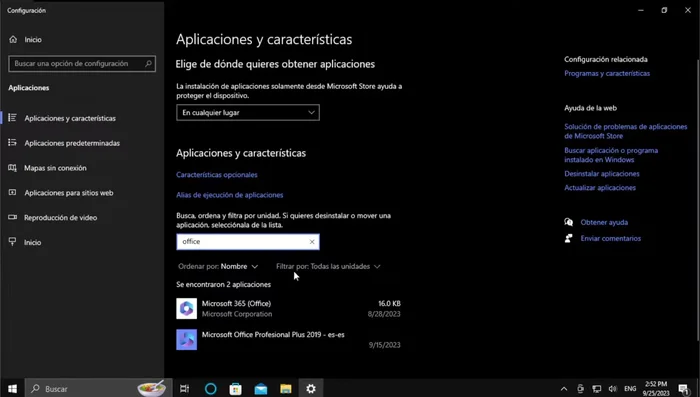Viewport: 700px width, 397px height.
Task: Click the Meet Now tray icon
Action: pos(580,389)
